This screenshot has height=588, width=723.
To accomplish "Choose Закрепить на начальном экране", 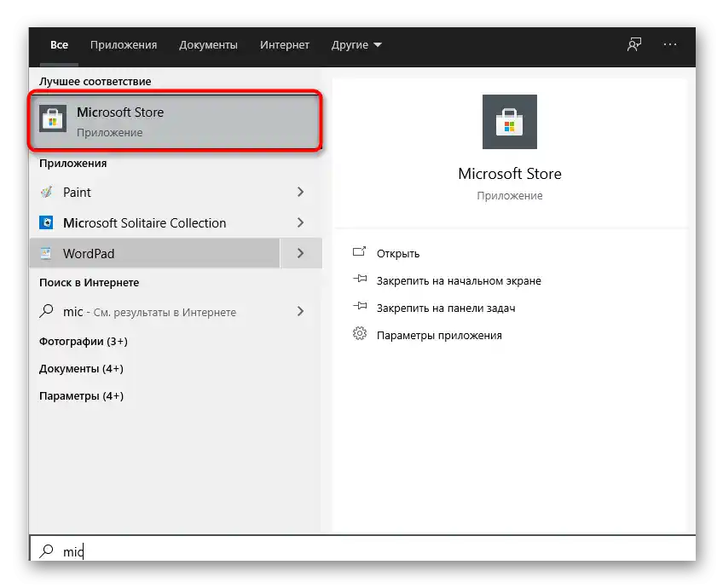I will (x=459, y=281).
